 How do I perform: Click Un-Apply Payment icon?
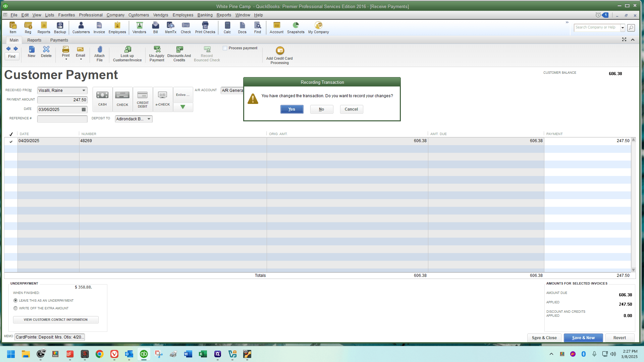point(157,54)
